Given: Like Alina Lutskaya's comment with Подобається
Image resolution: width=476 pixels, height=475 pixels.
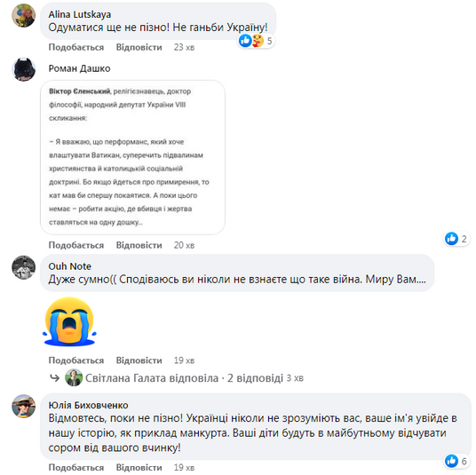Looking at the screenshot, I should pos(76,47).
